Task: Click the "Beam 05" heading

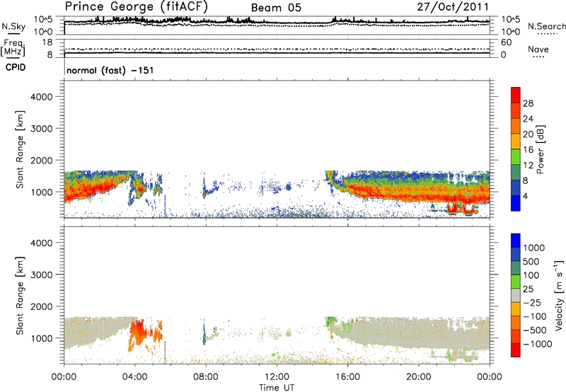Action: click(x=276, y=8)
